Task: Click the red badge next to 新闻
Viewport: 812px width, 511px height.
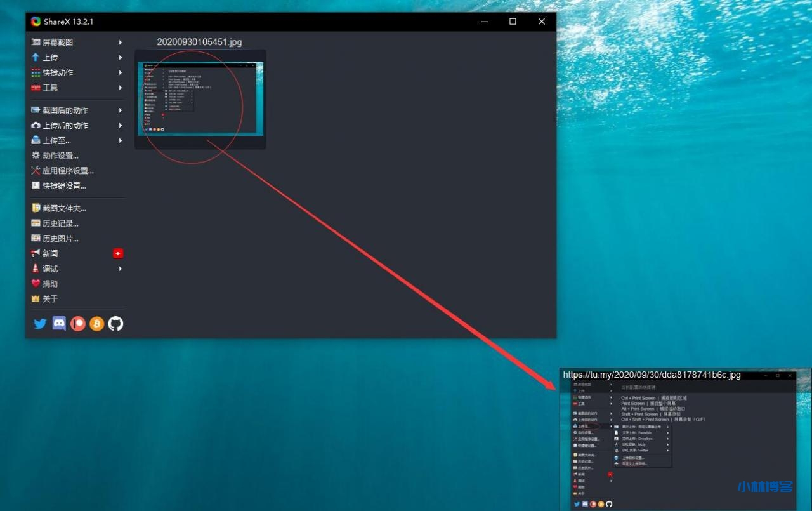Action: [x=118, y=253]
